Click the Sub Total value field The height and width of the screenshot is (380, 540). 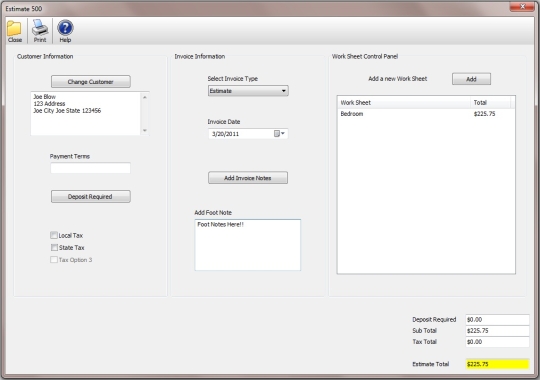pos(497,331)
